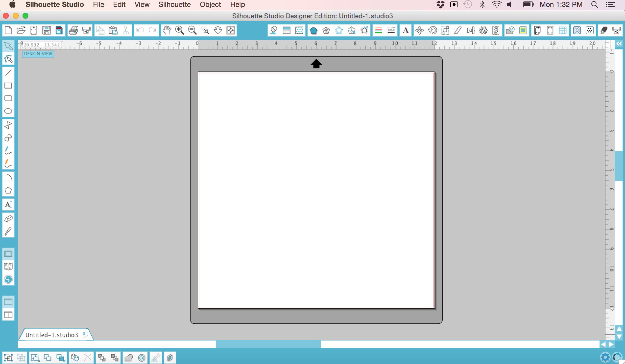Click the Group objects icon
The height and width of the screenshot is (364, 625).
[8, 358]
